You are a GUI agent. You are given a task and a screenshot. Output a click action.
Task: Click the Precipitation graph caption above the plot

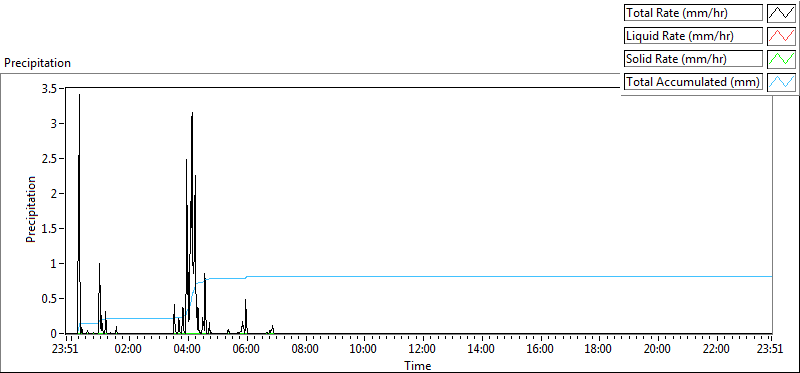pyautogui.click(x=37, y=63)
